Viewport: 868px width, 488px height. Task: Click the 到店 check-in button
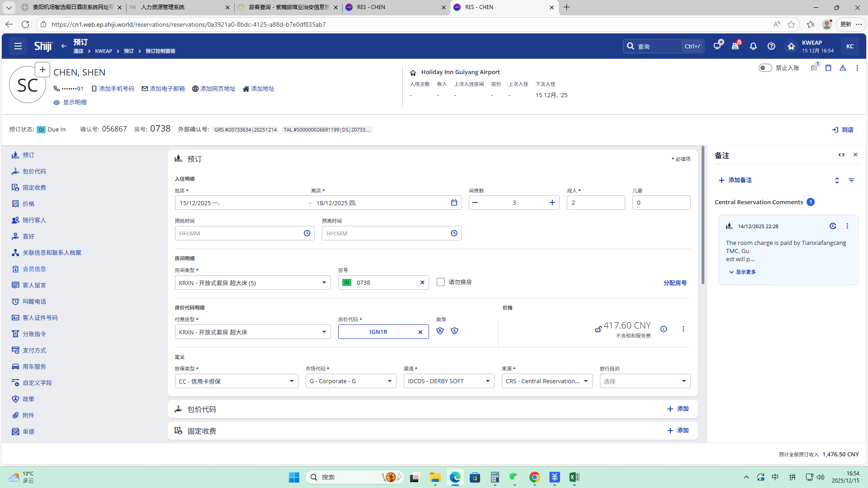843,130
